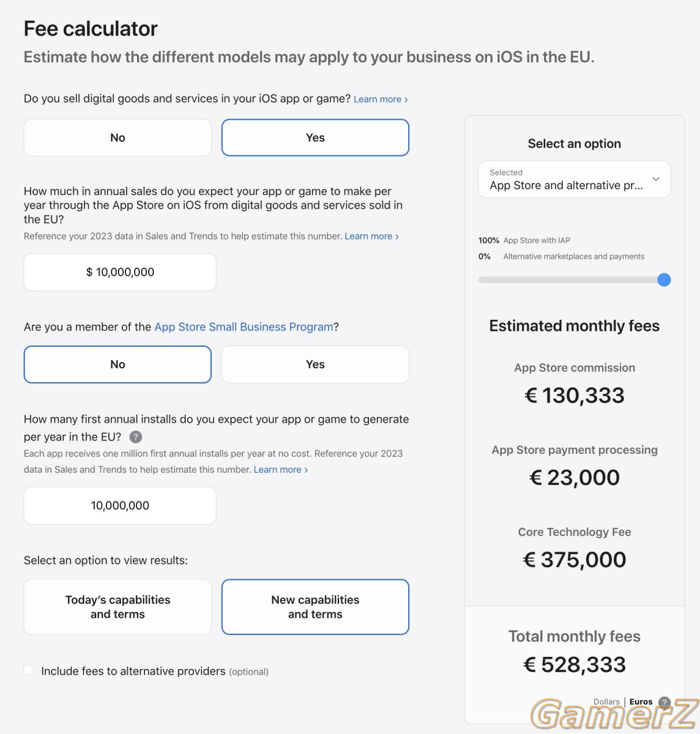Click the help question-mark icon beside first annual installs
This screenshot has width=700, height=734.
136,437
